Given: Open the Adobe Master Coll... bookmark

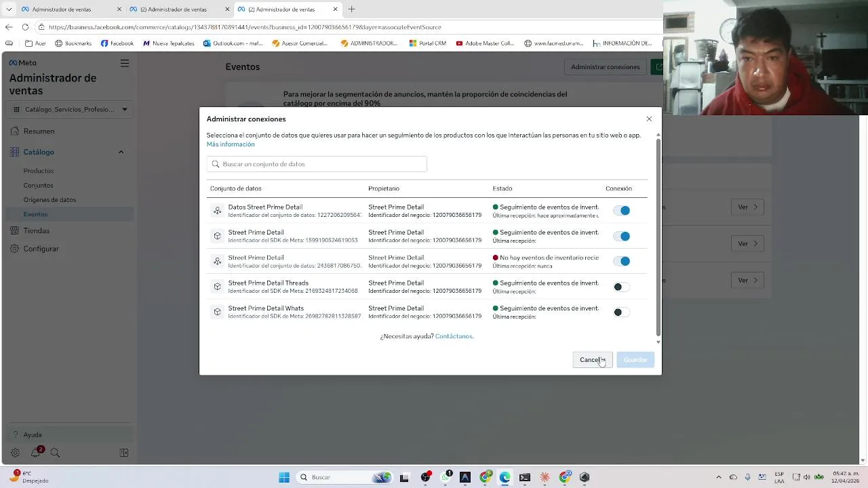Looking at the screenshot, I should click(x=485, y=43).
